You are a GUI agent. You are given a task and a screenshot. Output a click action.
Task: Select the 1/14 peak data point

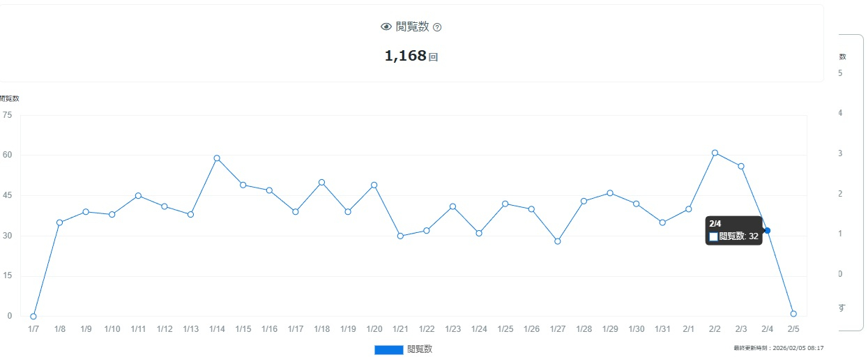217,158
